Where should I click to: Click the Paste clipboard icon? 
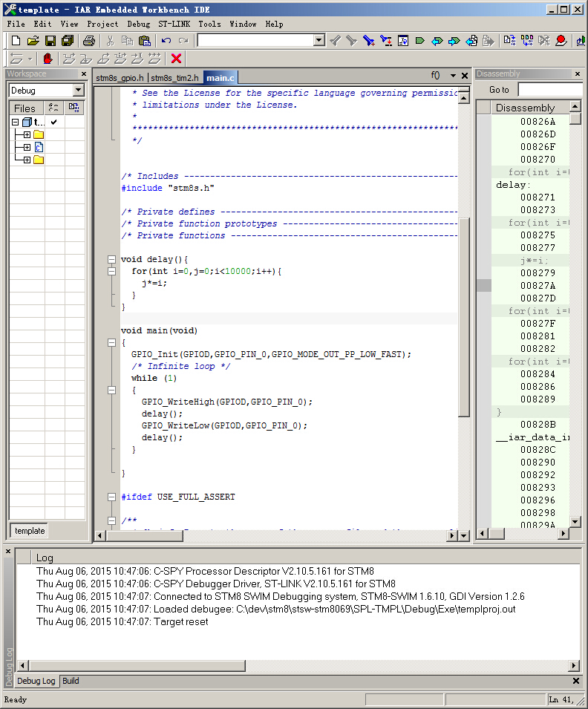tap(145, 40)
